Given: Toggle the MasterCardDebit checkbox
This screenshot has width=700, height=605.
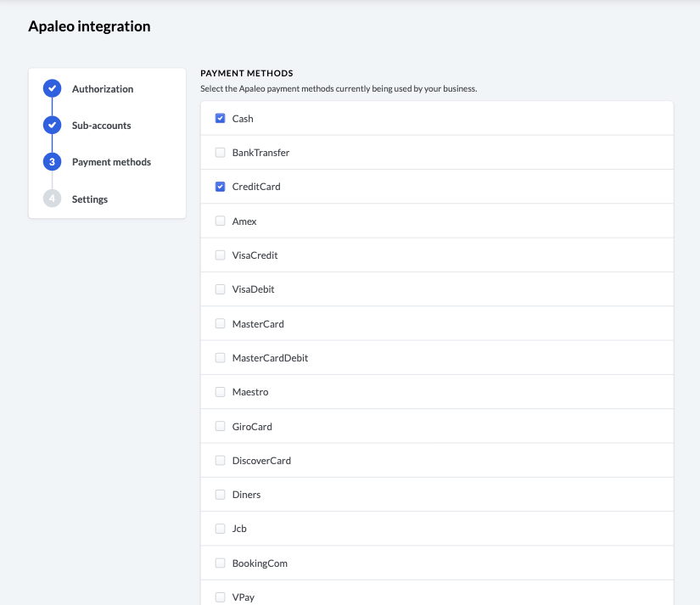Looking at the screenshot, I should pos(221,358).
